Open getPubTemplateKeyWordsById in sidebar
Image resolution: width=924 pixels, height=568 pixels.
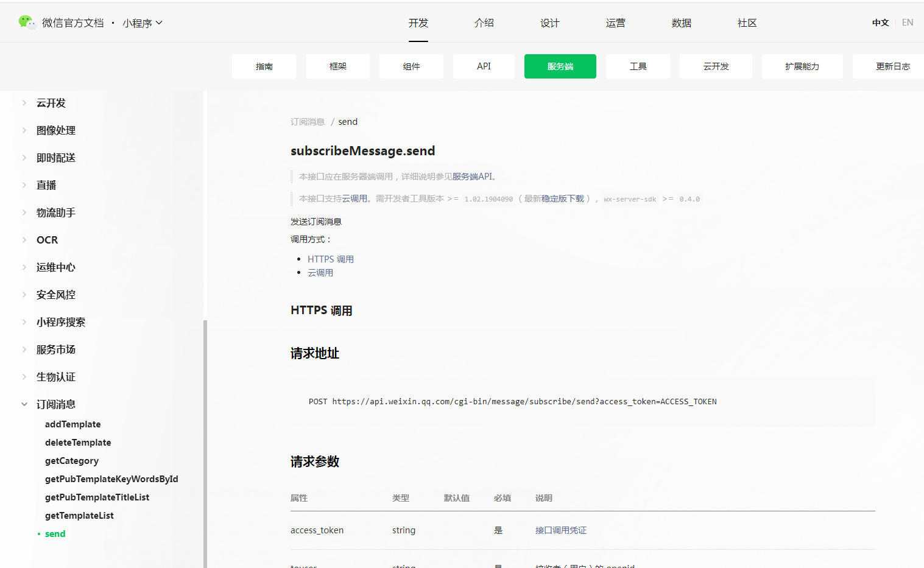(x=111, y=479)
